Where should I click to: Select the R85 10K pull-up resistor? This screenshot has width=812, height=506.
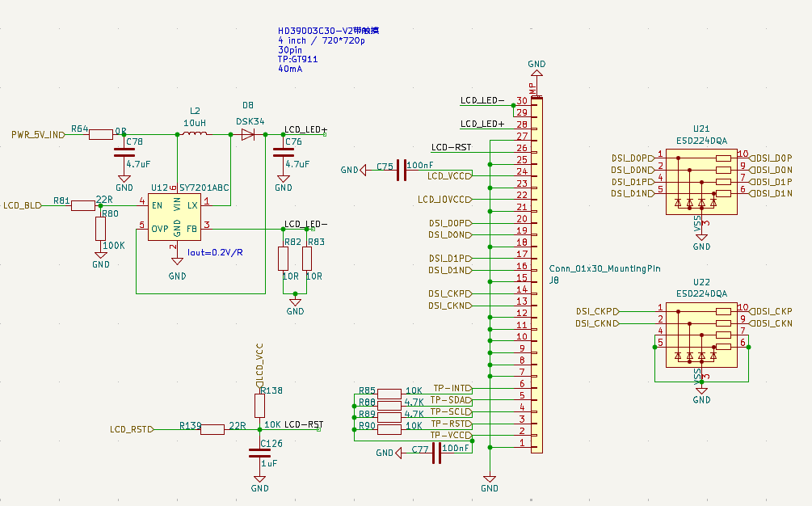pos(389,394)
